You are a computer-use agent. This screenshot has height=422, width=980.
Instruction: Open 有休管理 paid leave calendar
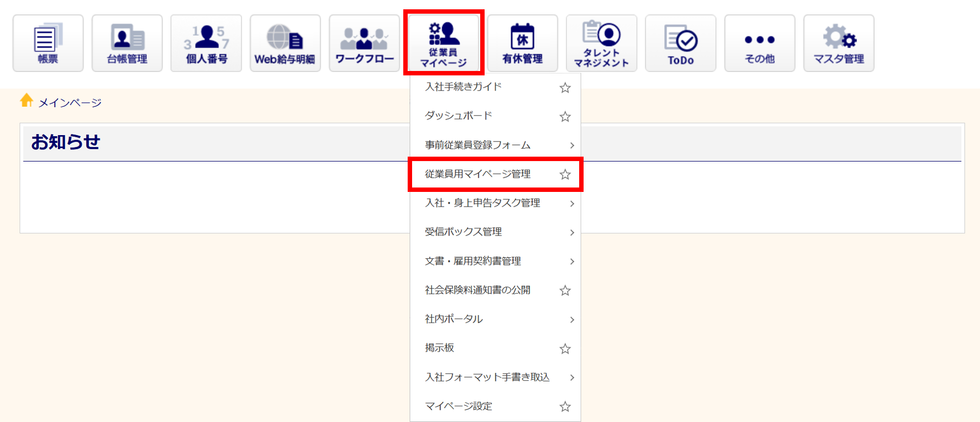pos(522,43)
